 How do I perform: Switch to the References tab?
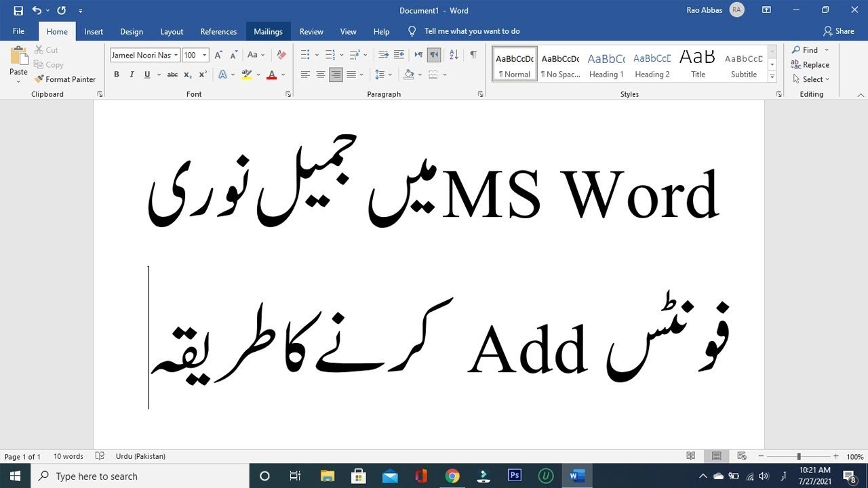click(x=218, y=31)
